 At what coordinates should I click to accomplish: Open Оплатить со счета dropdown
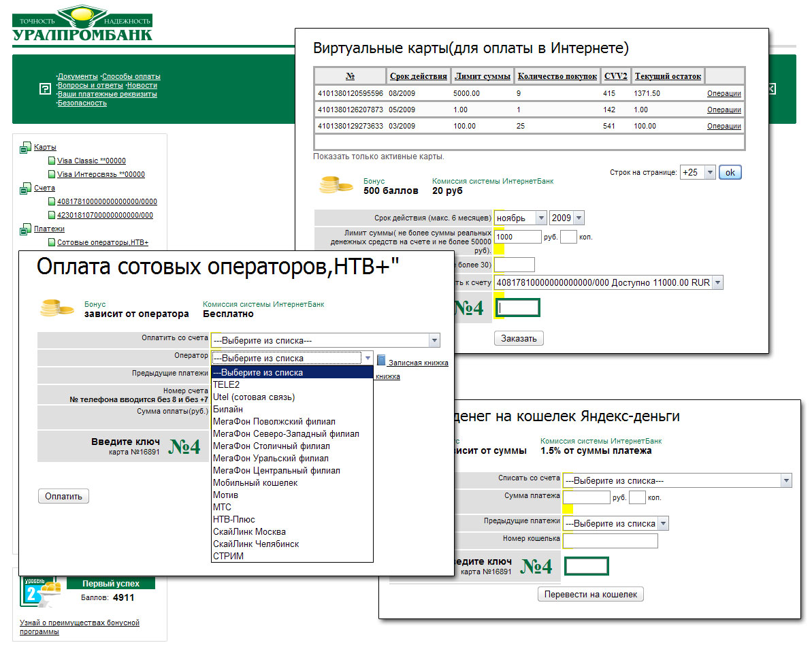click(434, 341)
